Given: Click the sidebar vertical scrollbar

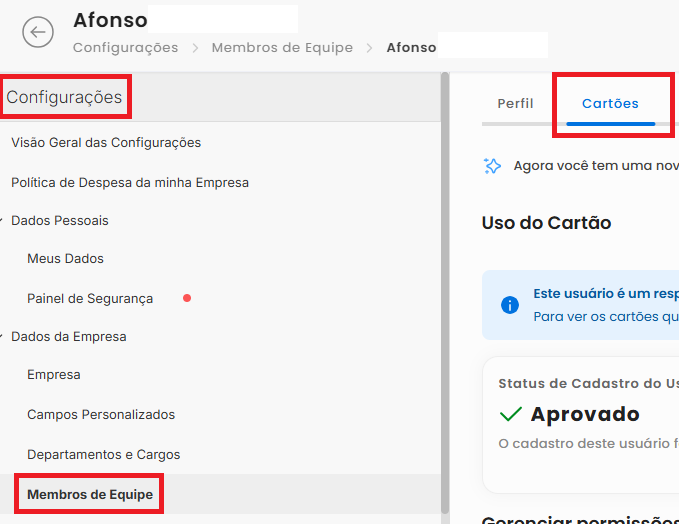Looking at the screenshot, I should [x=444, y=300].
